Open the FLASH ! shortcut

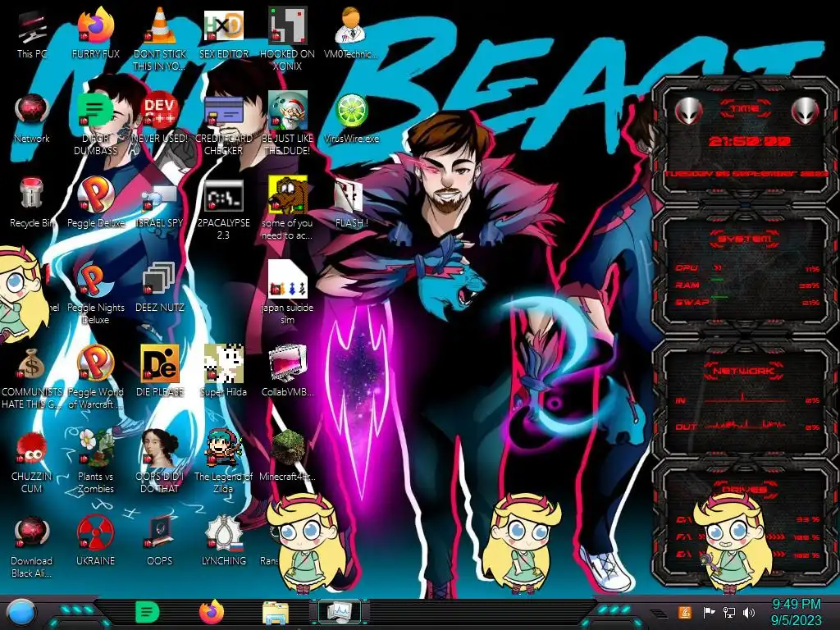coord(351,203)
